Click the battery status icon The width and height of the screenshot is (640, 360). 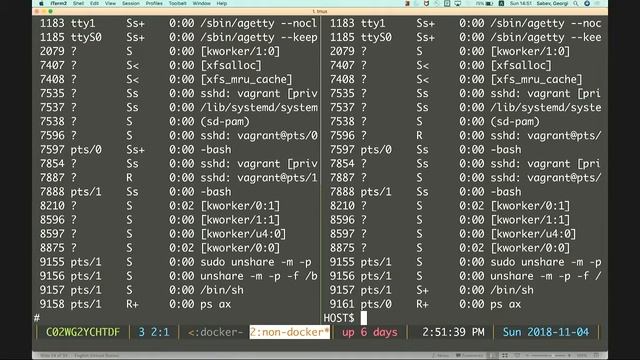click(x=489, y=3)
